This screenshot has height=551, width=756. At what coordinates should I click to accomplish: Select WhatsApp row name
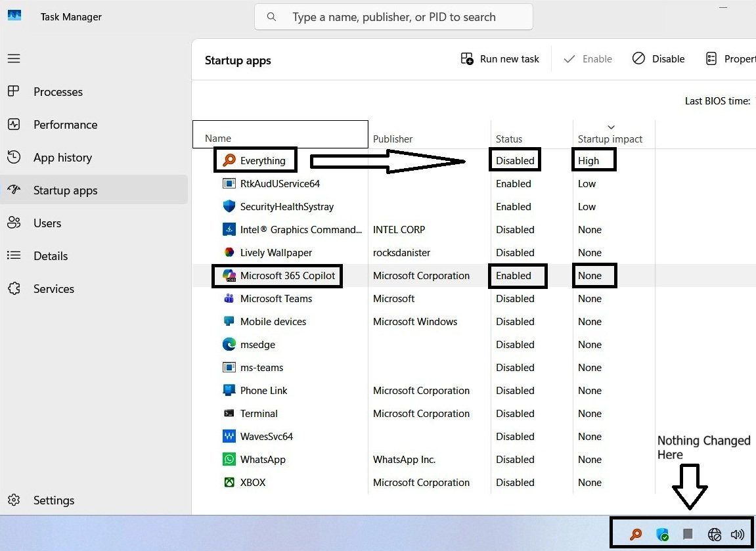263,460
